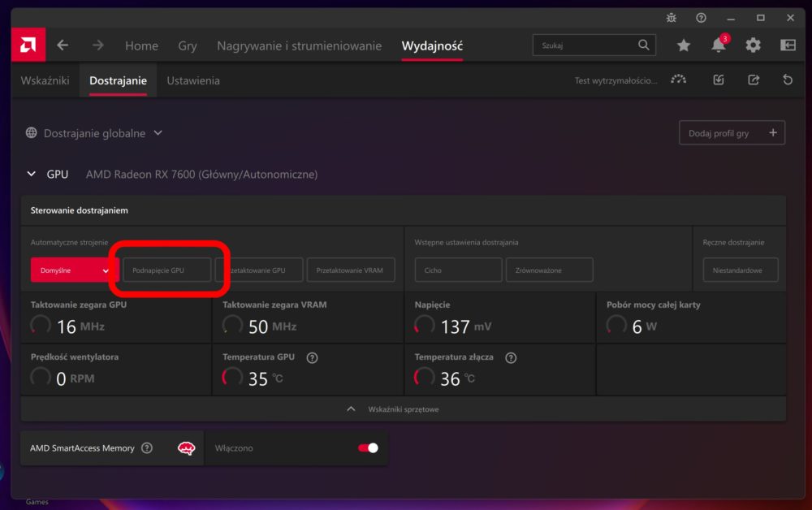The width and height of the screenshot is (812, 510).
Task: Reset tuning with the undo icon
Action: (x=788, y=80)
